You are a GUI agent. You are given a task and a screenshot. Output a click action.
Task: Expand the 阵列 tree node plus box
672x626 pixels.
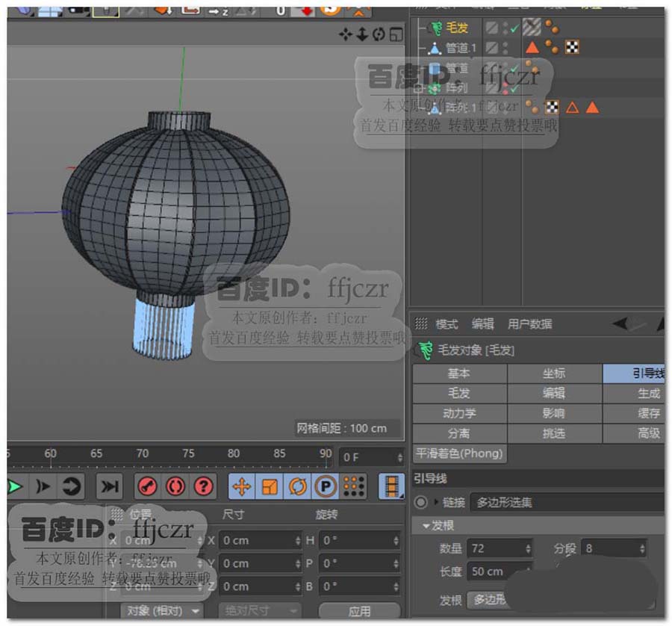click(420, 89)
